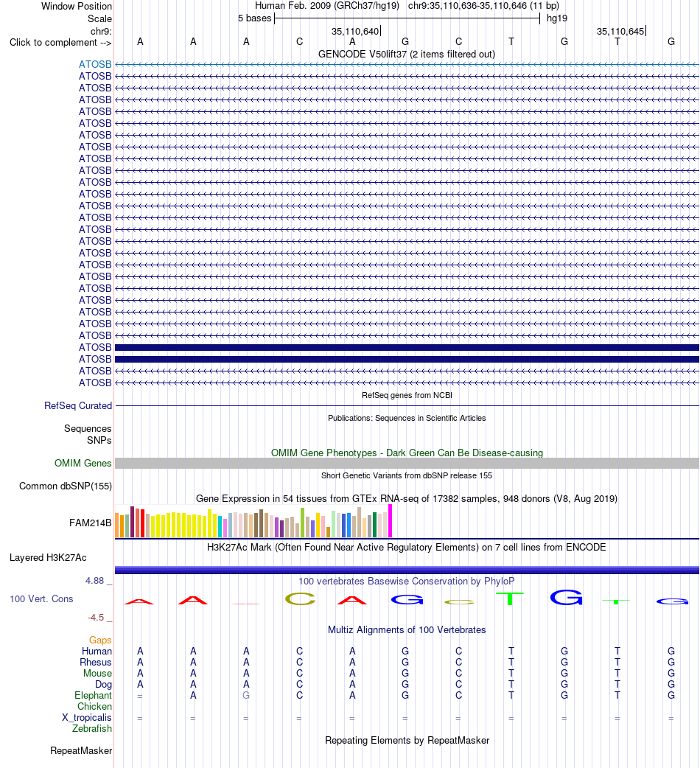Screen dimensions: 700x768
Task: Click the gray OMIM Genes bar
Action: (407, 464)
